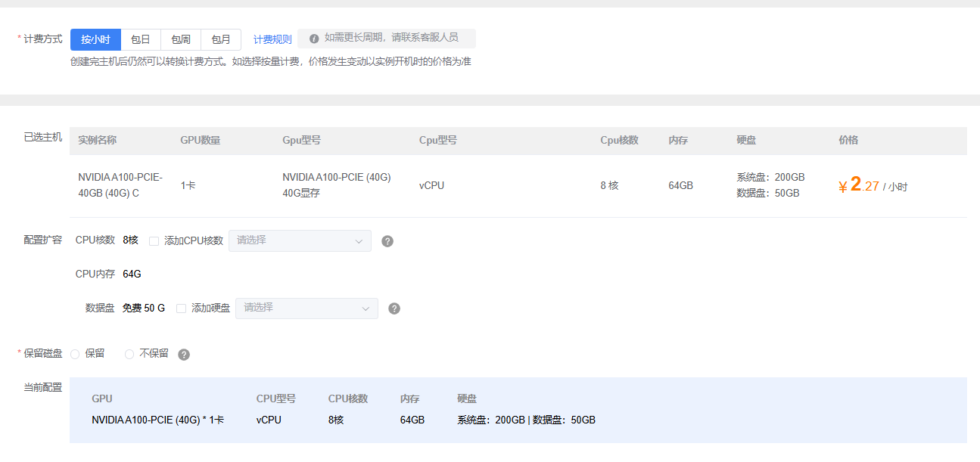Switch billing mode to 包日
The height and width of the screenshot is (462, 980).
[141, 39]
